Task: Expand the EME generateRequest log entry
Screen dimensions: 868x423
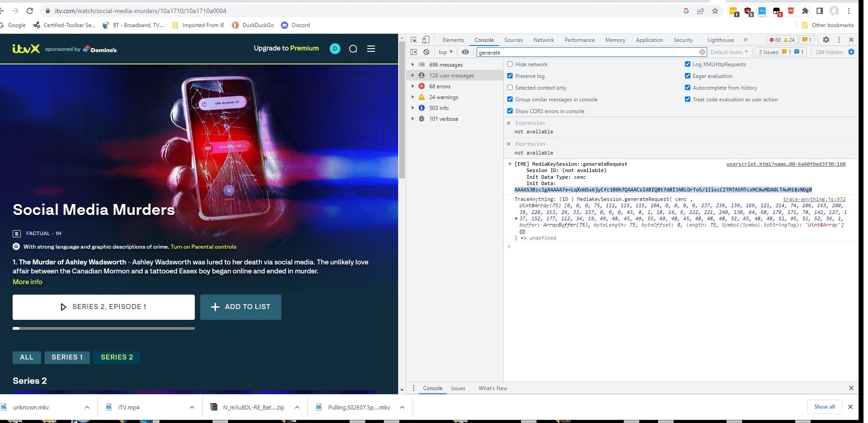Action: point(510,164)
